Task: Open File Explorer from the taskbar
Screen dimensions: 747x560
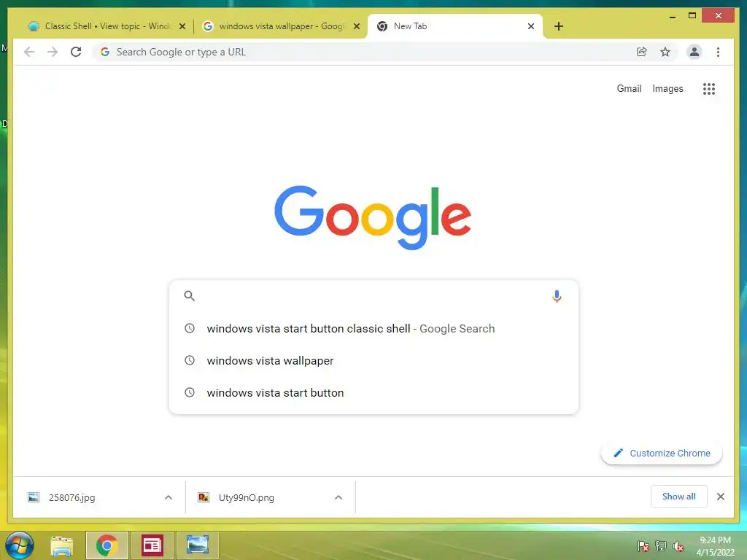Action: click(62, 545)
